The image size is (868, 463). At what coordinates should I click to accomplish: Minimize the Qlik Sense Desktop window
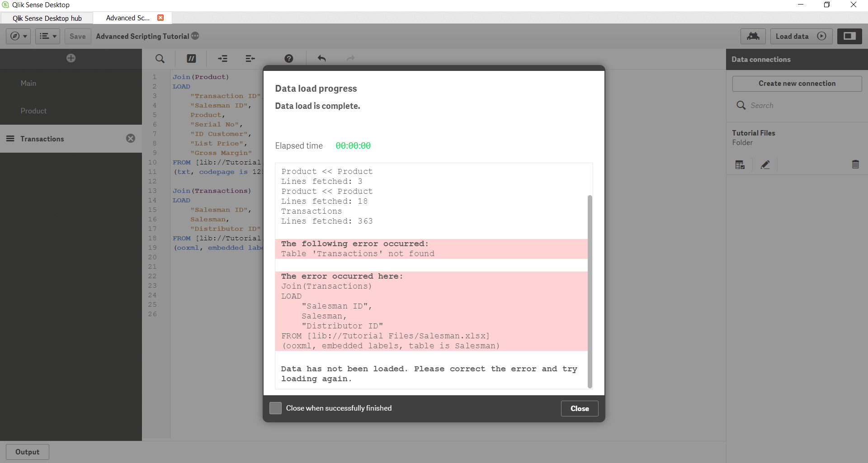pos(800,5)
